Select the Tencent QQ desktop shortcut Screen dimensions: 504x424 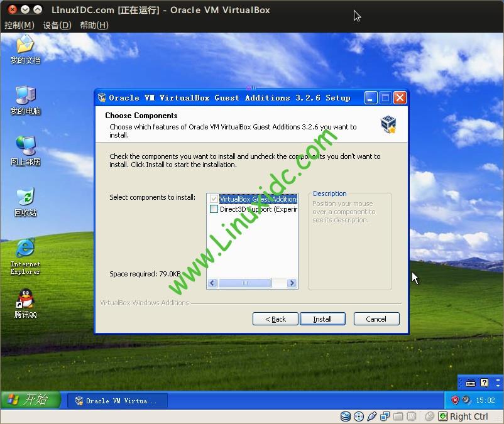25,303
